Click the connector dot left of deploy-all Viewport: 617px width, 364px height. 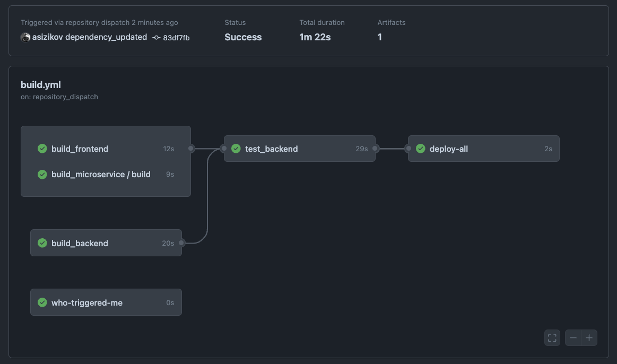click(x=409, y=149)
